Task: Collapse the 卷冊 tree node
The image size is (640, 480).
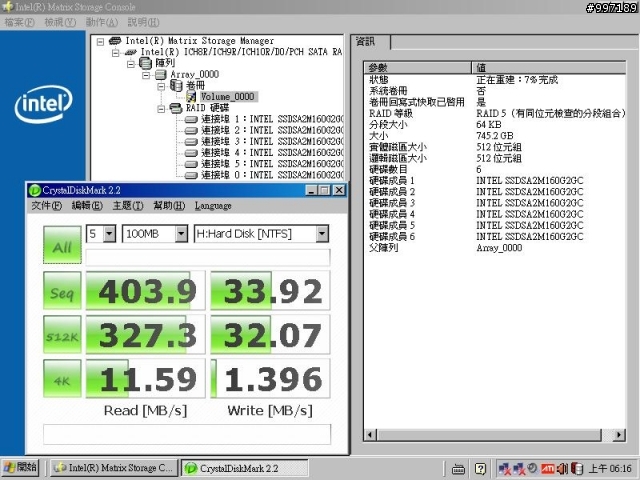Action: click(161, 86)
